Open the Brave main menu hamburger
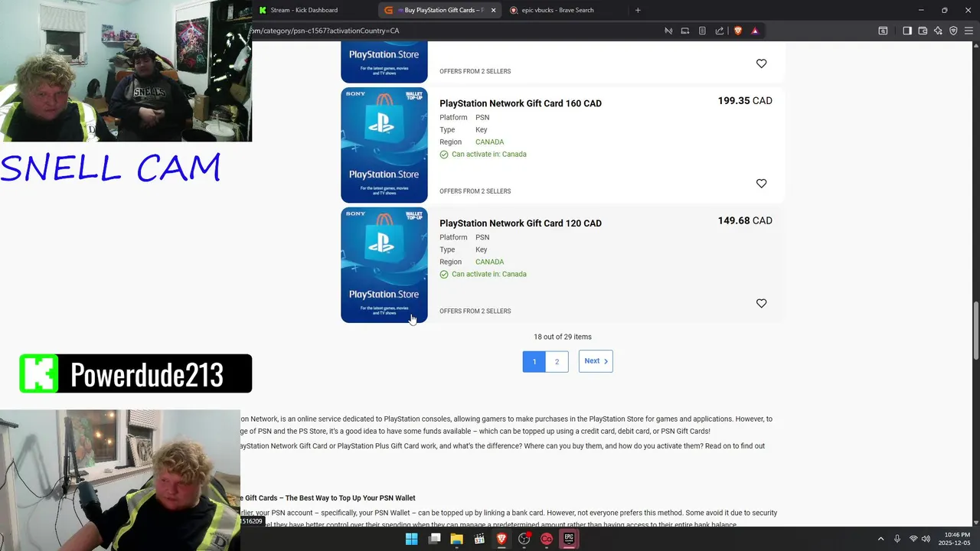The image size is (980, 551). click(969, 31)
